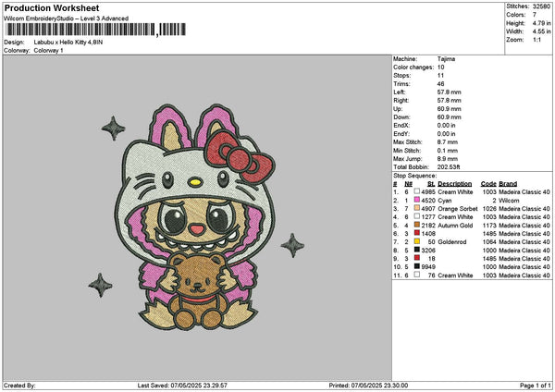This screenshot has width=555, height=392.
Task: Select the Production Worksheet title
Action: click(x=52, y=8)
